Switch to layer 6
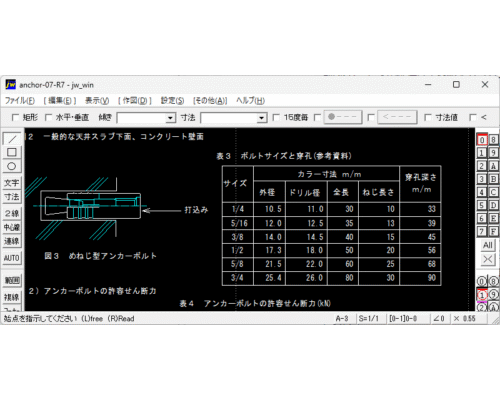Viewport: 500px width, 400px height. 482,218
